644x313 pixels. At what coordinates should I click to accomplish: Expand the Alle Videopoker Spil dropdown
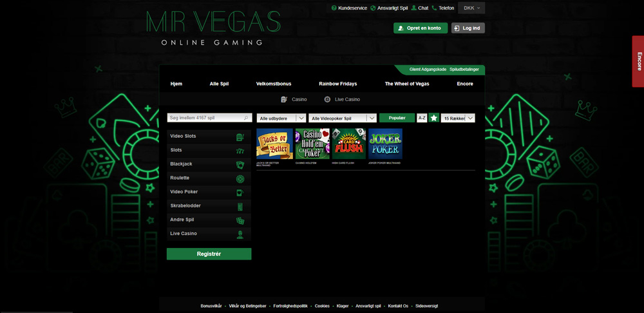point(343,119)
